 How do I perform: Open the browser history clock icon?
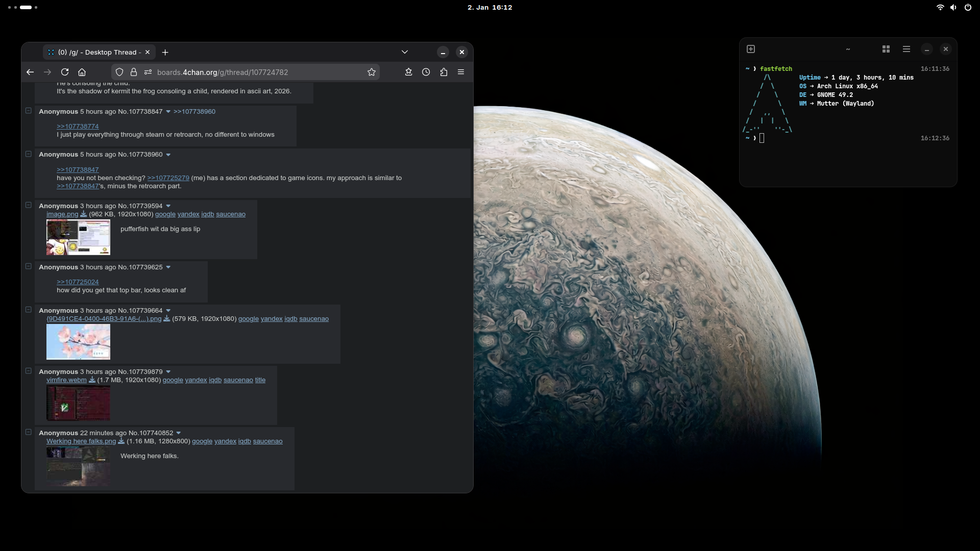tap(426, 72)
